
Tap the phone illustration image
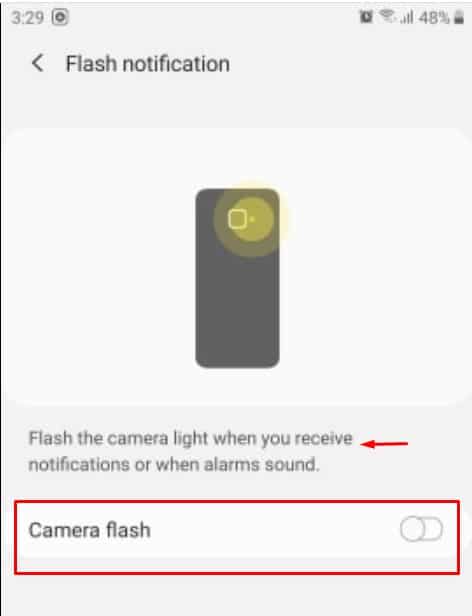pyautogui.click(x=238, y=278)
